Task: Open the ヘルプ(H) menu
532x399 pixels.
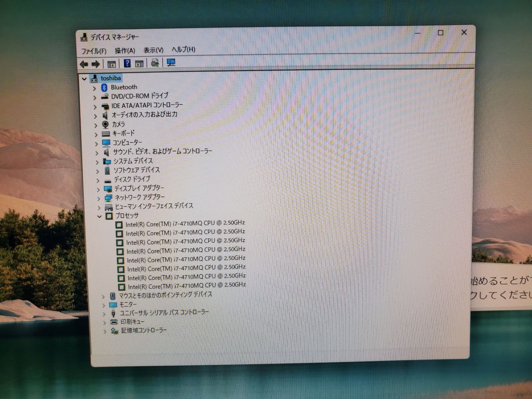Action: tap(183, 50)
